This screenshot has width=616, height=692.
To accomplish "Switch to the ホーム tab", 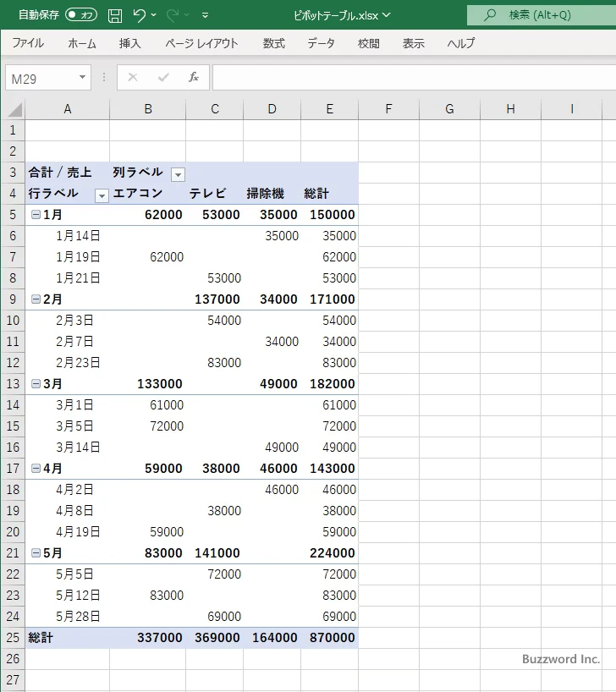I will 82,43.
